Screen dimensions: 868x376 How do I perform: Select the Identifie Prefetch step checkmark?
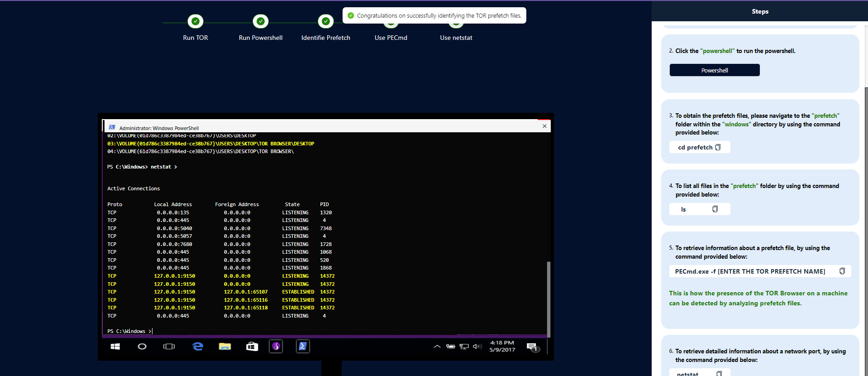point(326,21)
